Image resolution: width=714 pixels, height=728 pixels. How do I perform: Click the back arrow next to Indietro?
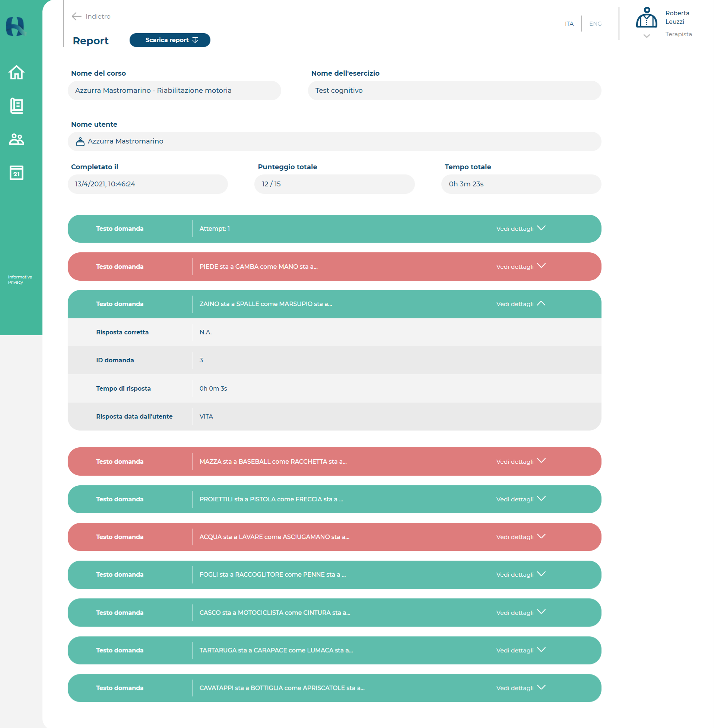click(76, 16)
